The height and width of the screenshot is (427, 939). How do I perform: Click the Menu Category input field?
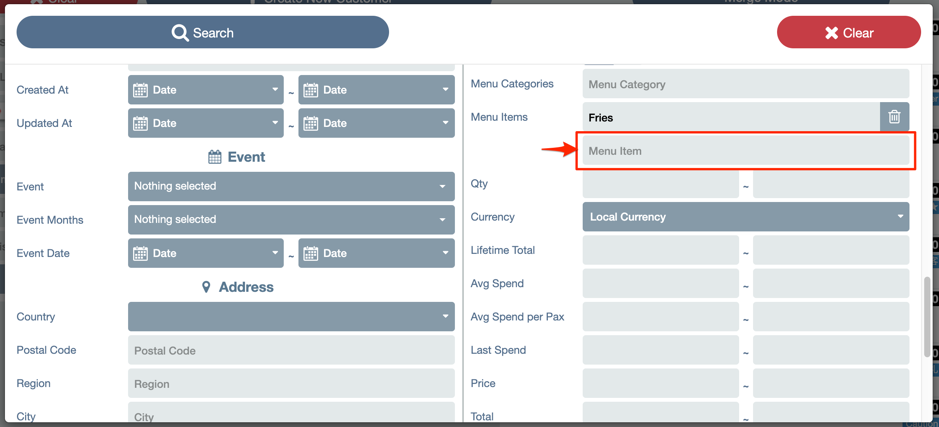click(x=746, y=84)
